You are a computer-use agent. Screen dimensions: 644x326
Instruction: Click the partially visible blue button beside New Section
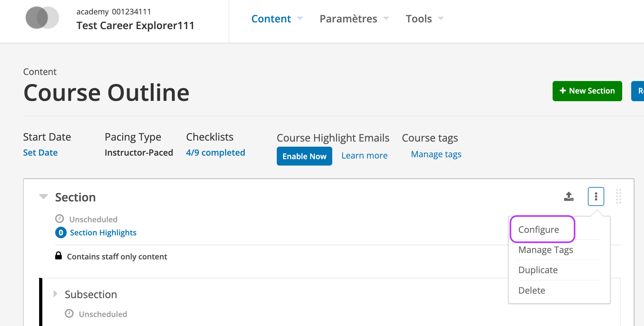[x=638, y=91]
